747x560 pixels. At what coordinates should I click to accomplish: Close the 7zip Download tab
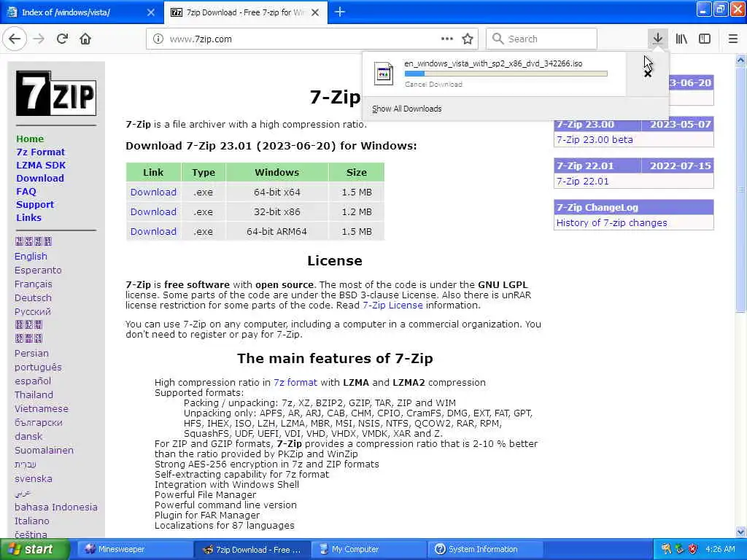click(315, 12)
